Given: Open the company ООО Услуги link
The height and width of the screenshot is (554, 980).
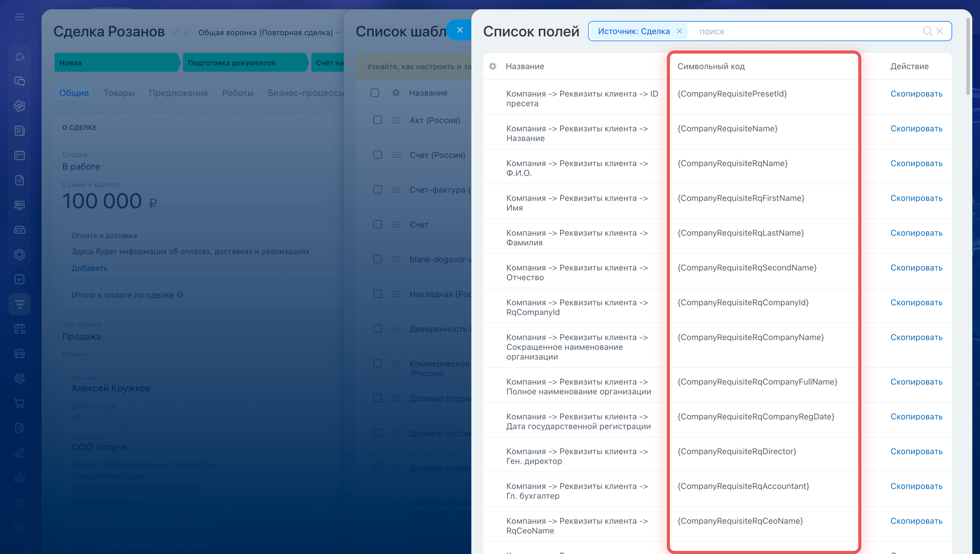Looking at the screenshot, I should [99, 447].
